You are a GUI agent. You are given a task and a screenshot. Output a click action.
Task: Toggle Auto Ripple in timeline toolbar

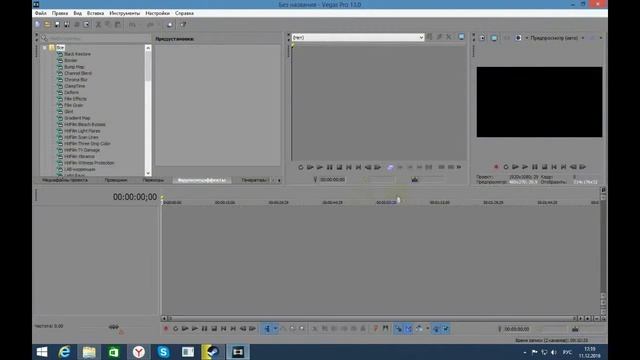[x=419, y=329]
